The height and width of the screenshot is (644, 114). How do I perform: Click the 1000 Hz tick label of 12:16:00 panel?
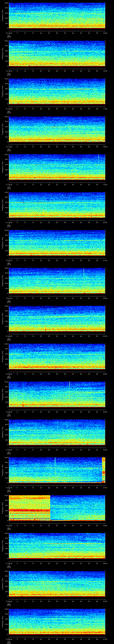[6, 79]
